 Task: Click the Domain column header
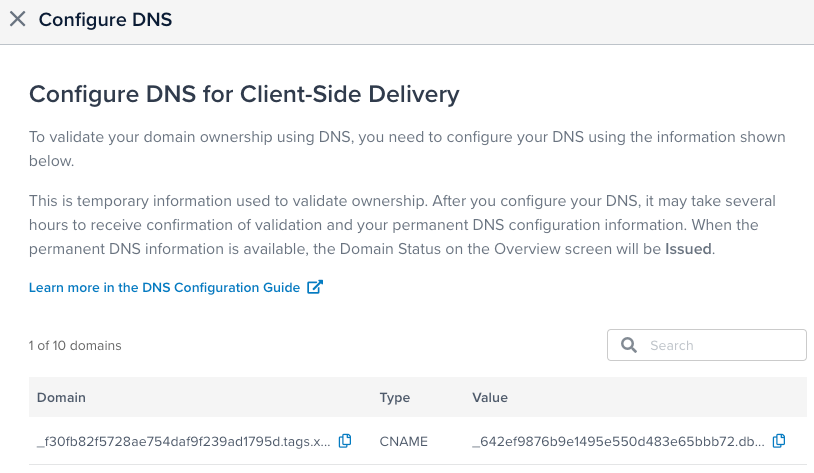pos(61,398)
